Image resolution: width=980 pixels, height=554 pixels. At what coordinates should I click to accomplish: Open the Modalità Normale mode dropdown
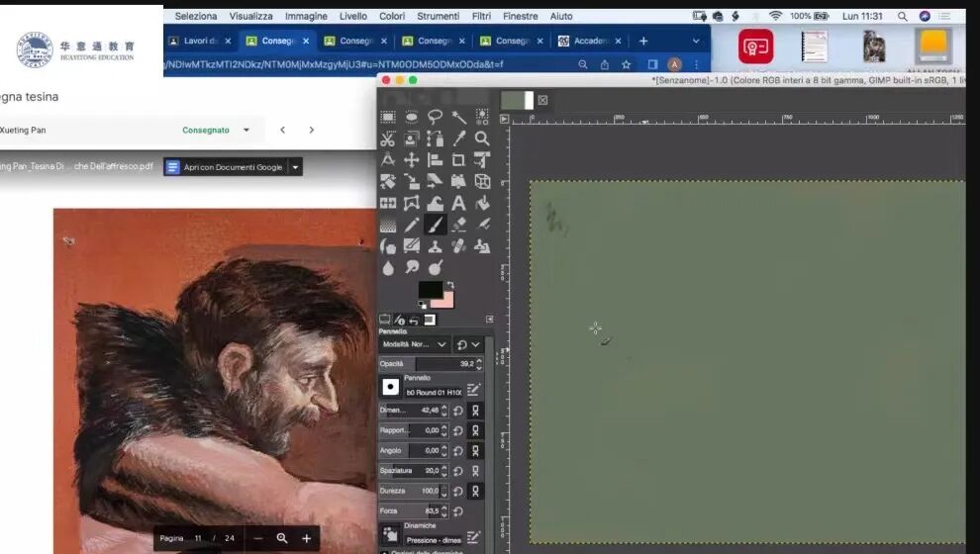click(x=415, y=344)
